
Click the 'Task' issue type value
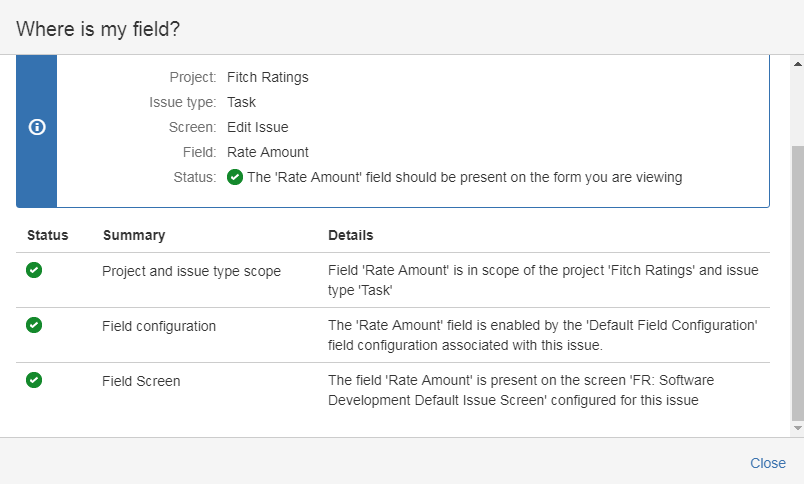pos(241,102)
